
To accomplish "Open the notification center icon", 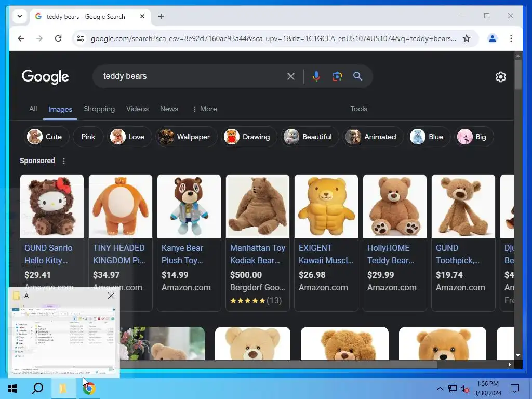I will [515, 389].
